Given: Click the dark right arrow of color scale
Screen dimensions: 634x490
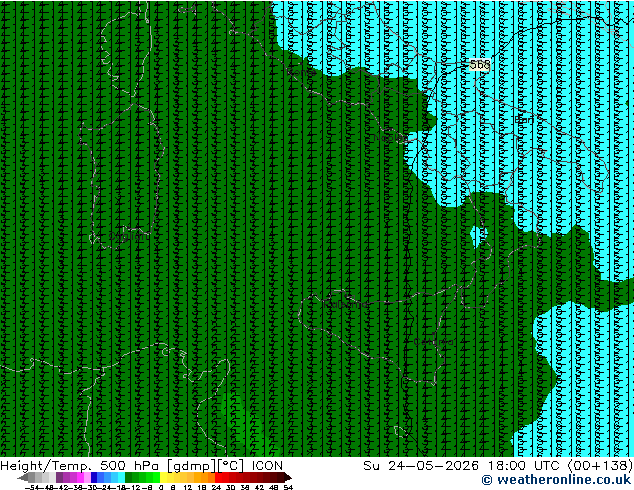Looking at the screenshot, I should click(x=287, y=477).
